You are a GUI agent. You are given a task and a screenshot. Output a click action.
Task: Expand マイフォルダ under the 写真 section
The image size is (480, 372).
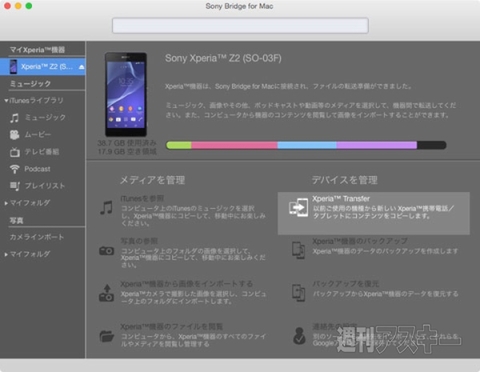pyautogui.click(x=6, y=254)
